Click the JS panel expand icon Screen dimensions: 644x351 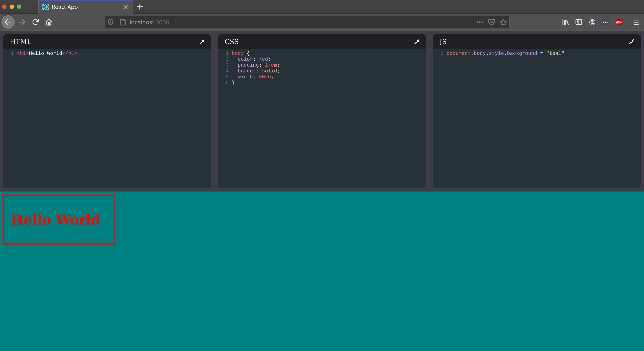coord(632,41)
